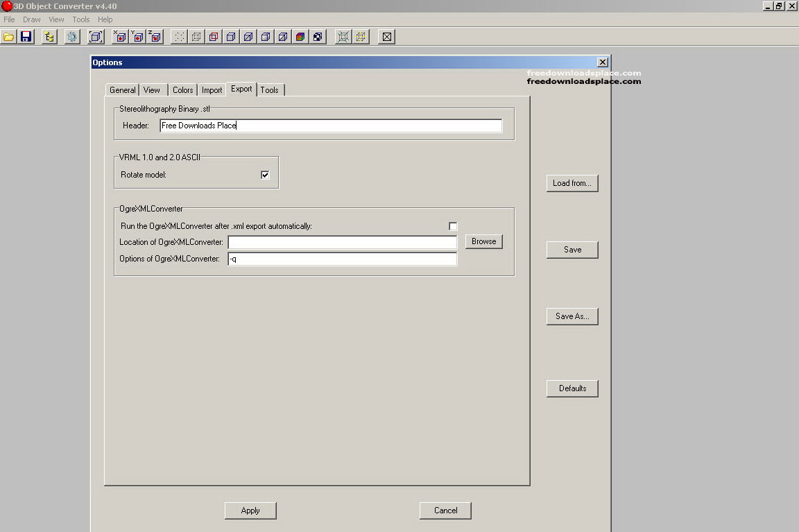799x532 pixels.
Task: Minimize the 3D Object Converter window
Action: [x=767, y=6]
